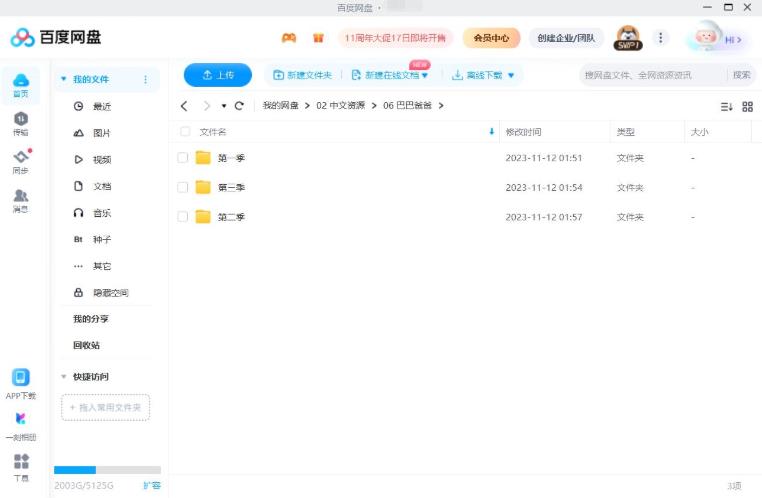The image size is (762, 498).
Task: Click the Hi assistant robot icon
Action: (x=706, y=36)
